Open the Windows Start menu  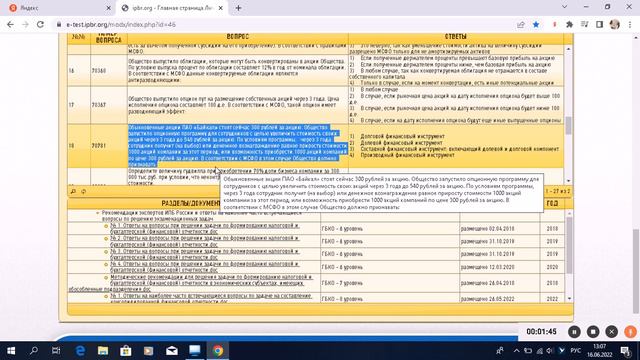point(11,351)
